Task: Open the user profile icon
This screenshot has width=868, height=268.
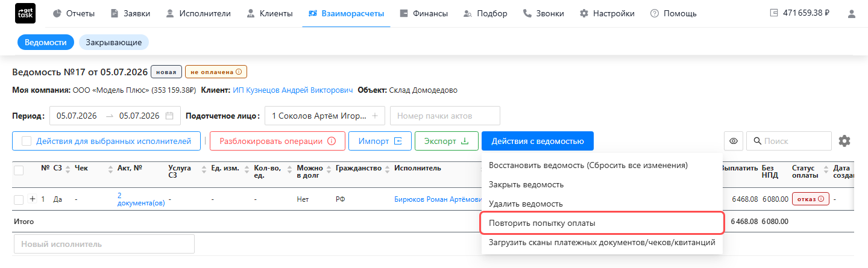Action: (851, 13)
